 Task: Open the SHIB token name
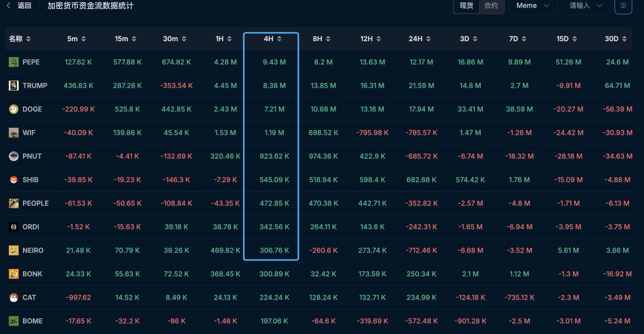click(31, 180)
